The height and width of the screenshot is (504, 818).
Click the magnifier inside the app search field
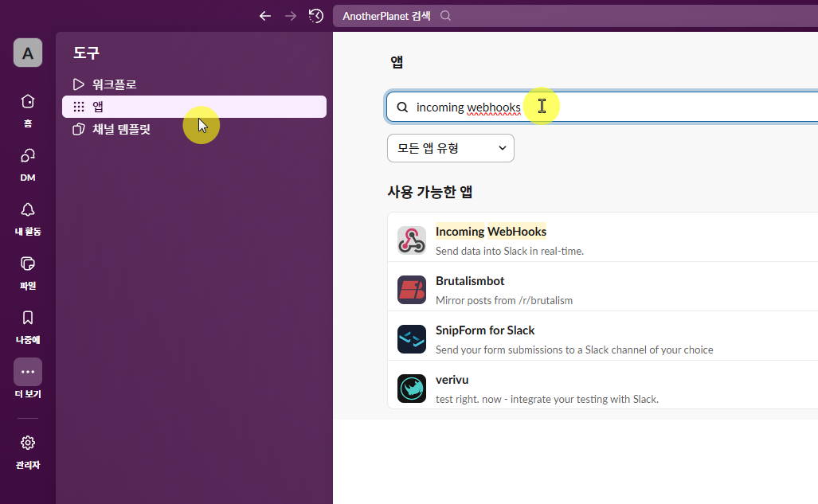coord(402,107)
